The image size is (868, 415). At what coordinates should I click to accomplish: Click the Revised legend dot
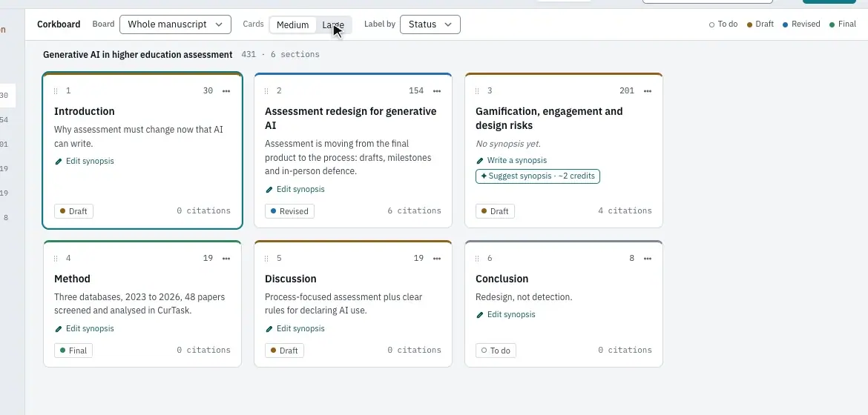(x=786, y=24)
